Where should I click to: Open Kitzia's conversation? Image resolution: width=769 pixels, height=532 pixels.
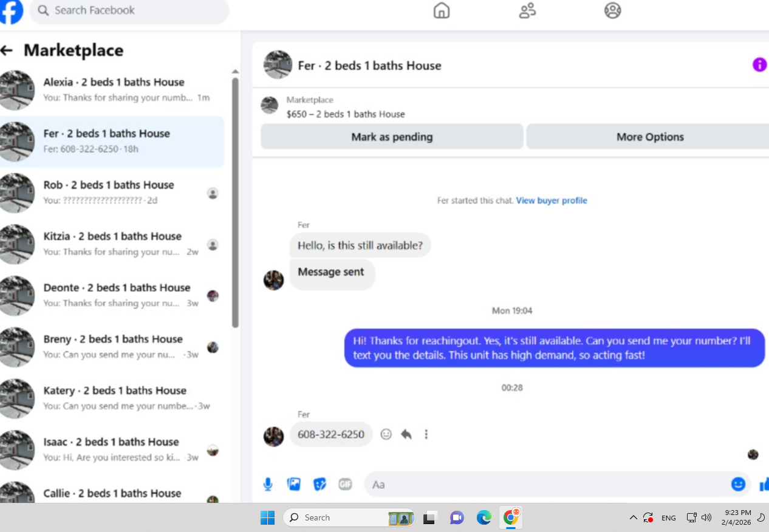click(x=112, y=244)
